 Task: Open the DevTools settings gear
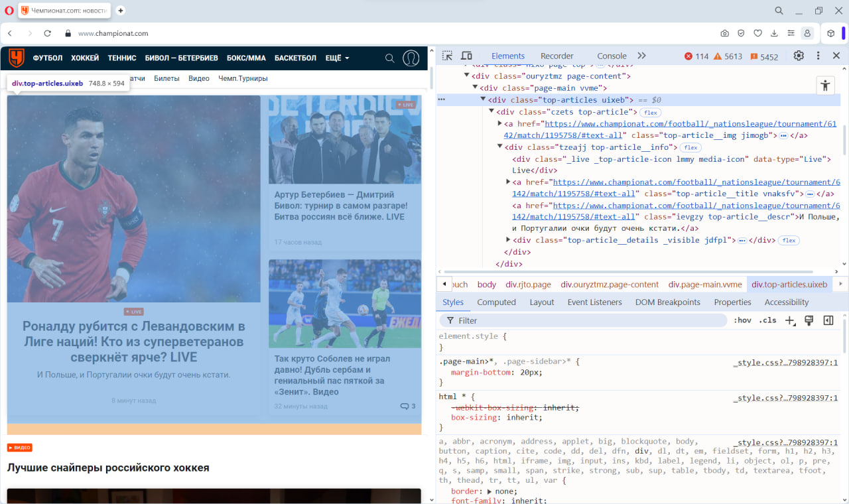(x=799, y=56)
